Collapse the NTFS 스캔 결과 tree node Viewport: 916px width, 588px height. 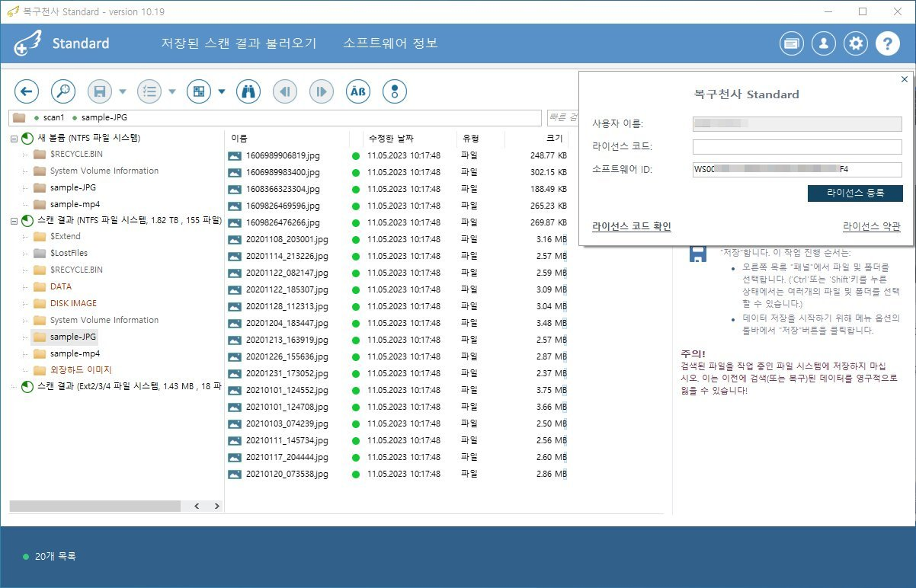[14, 221]
